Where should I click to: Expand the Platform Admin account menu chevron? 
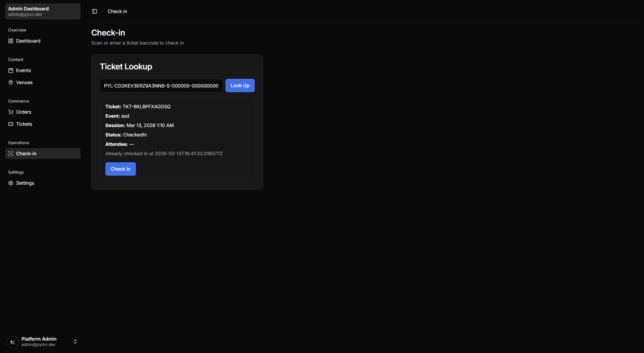75,342
